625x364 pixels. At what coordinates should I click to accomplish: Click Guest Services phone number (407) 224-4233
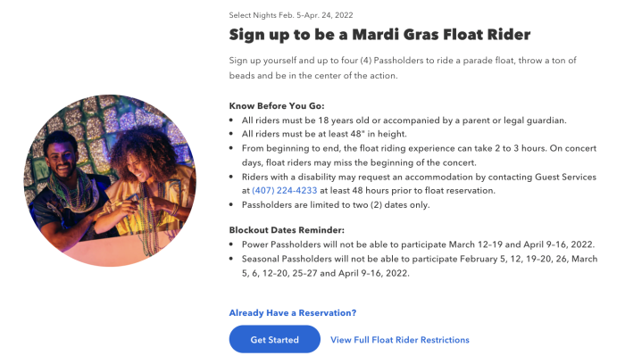(285, 190)
